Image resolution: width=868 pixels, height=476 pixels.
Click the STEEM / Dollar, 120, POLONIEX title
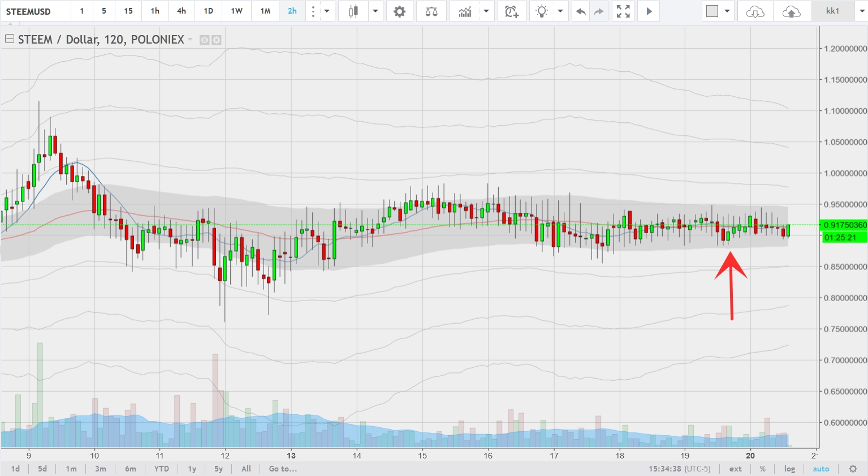101,40
